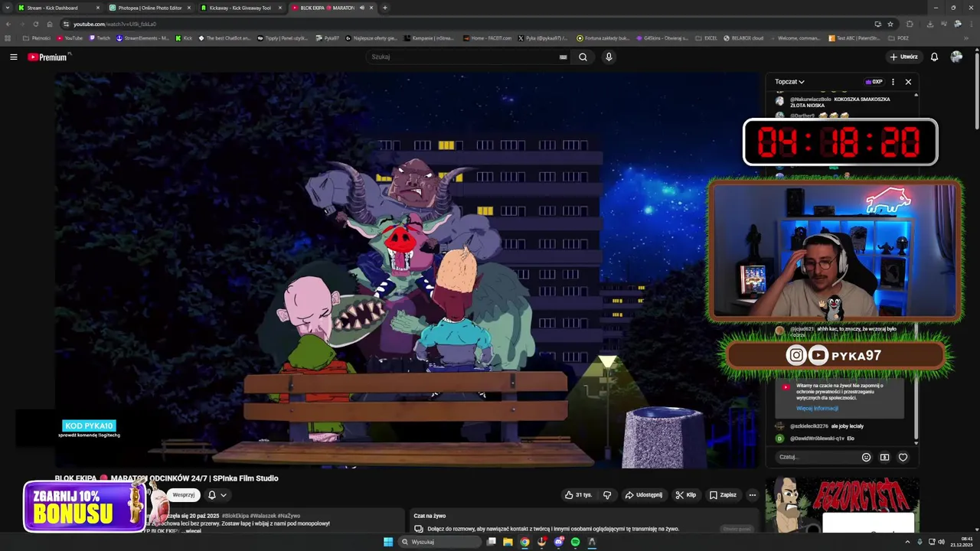The image size is (980, 551).
Task: Mute the audio-playing BLOK EKIPA tab
Action: coord(362,8)
